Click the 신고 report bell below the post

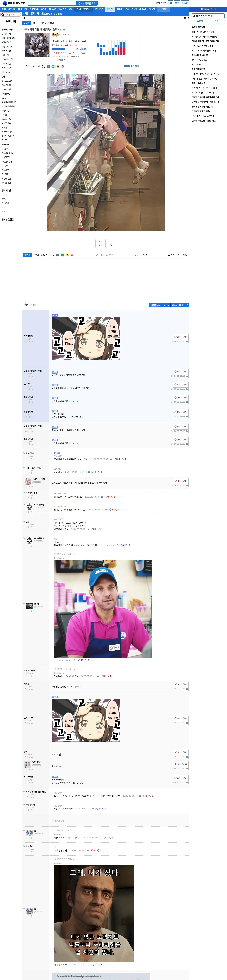pos(138,255)
